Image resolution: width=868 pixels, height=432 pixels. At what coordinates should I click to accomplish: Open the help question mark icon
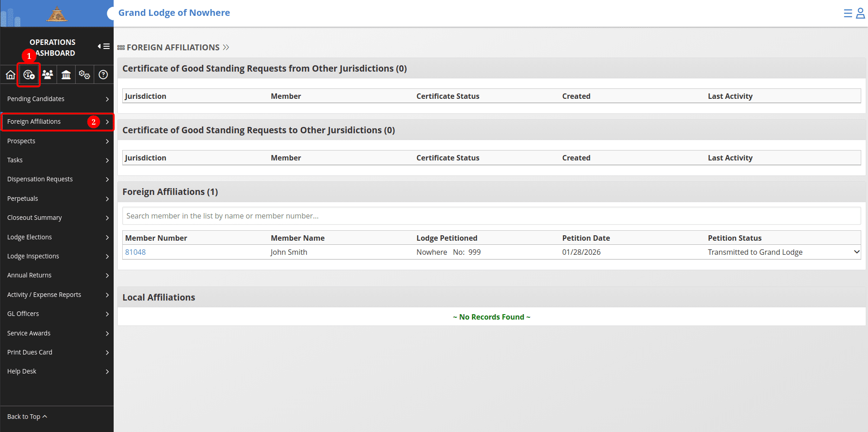[x=103, y=75]
